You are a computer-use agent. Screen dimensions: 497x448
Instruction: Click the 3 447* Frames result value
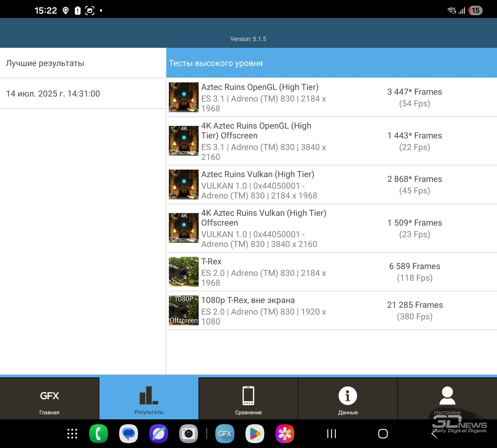tap(415, 92)
